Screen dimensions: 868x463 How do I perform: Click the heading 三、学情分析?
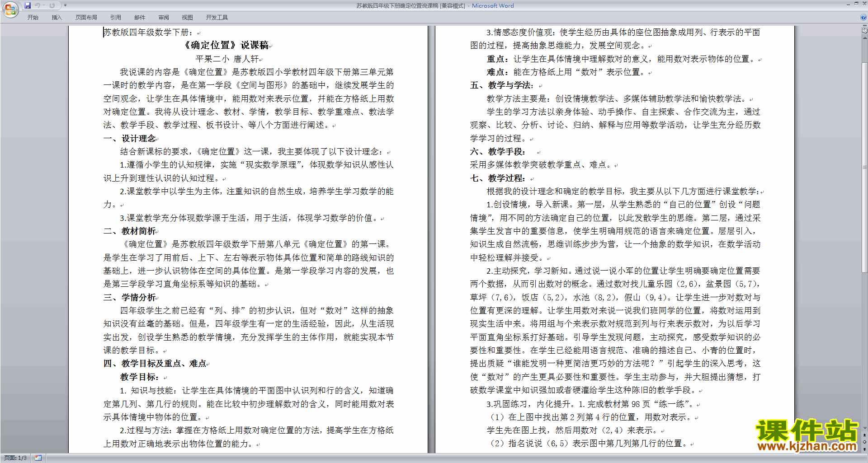click(x=130, y=297)
